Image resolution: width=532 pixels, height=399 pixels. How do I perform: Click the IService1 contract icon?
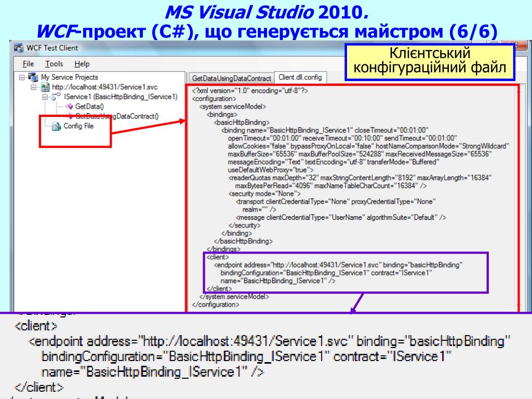[56, 97]
